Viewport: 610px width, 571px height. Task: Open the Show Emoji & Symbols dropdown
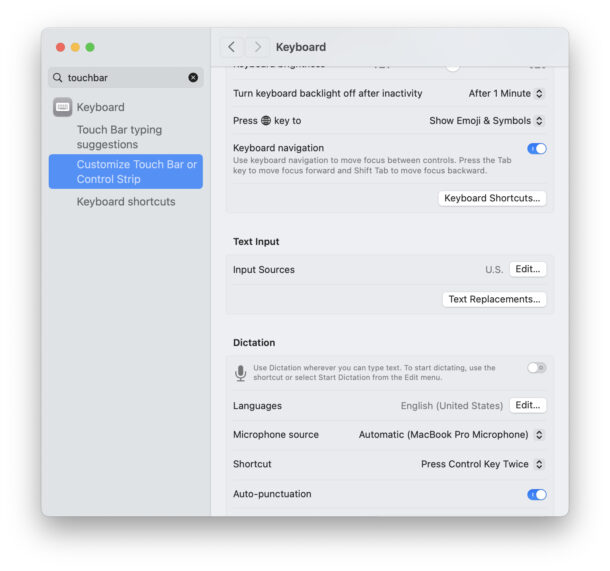(x=487, y=121)
